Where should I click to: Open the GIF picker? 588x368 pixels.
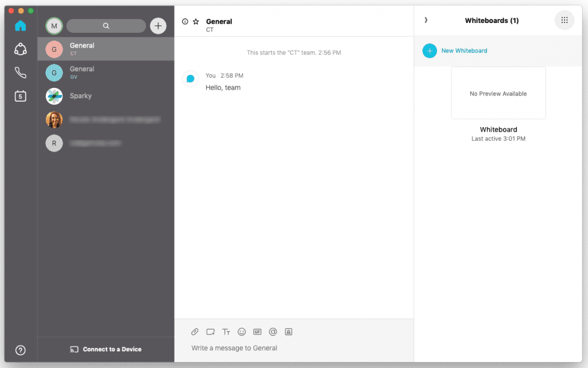pyautogui.click(x=257, y=332)
